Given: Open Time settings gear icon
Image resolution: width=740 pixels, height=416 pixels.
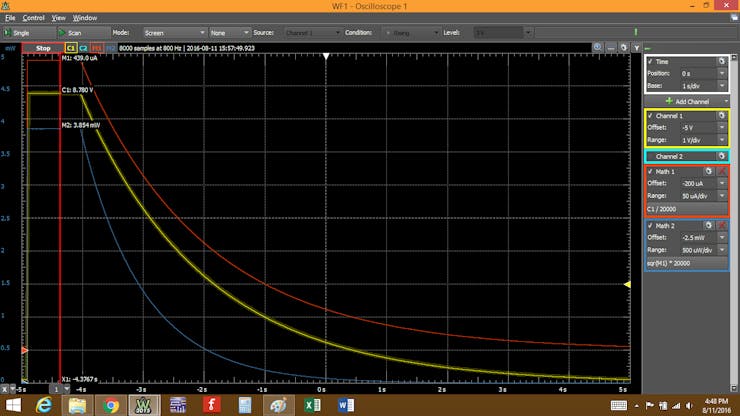Looking at the screenshot, I should [722, 61].
